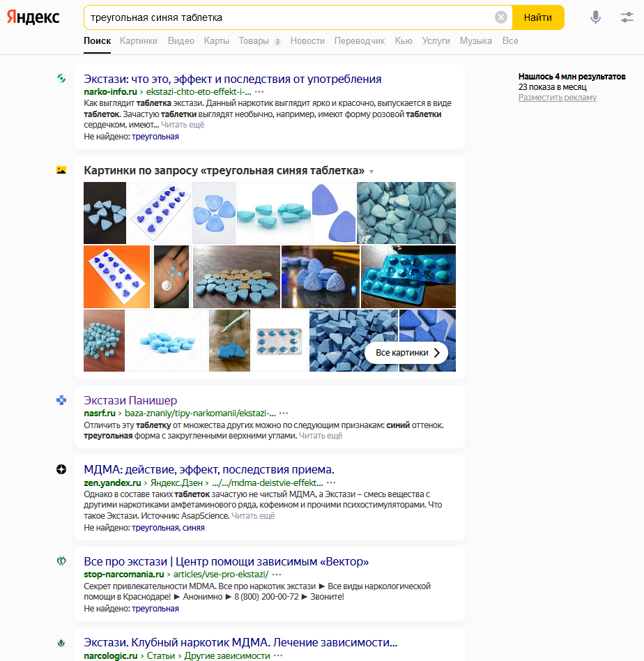The height and width of the screenshot is (661, 644).
Task: Click the Yandex logo
Action: (x=33, y=17)
